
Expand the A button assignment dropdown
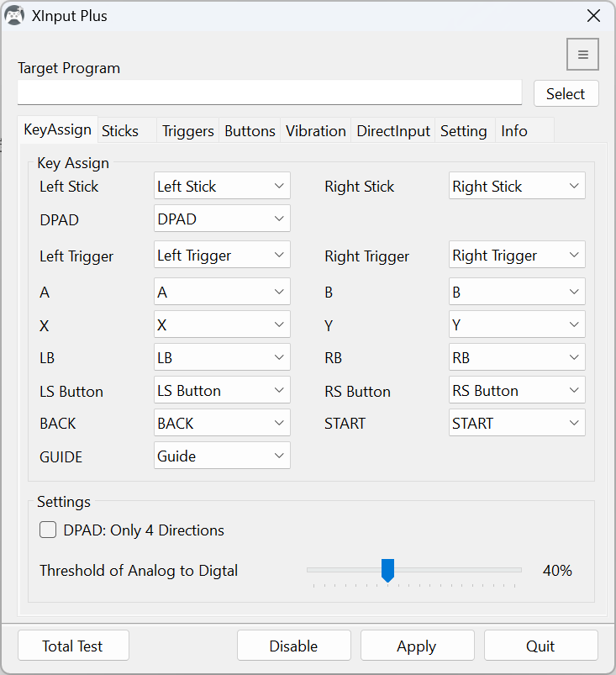click(x=222, y=292)
